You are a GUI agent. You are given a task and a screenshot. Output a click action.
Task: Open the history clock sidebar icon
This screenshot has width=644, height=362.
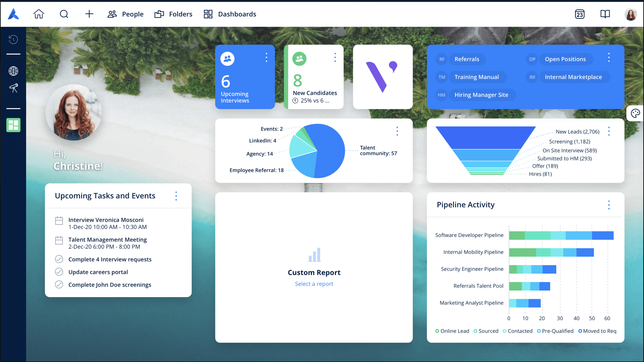pyautogui.click(x=13, y=39)
